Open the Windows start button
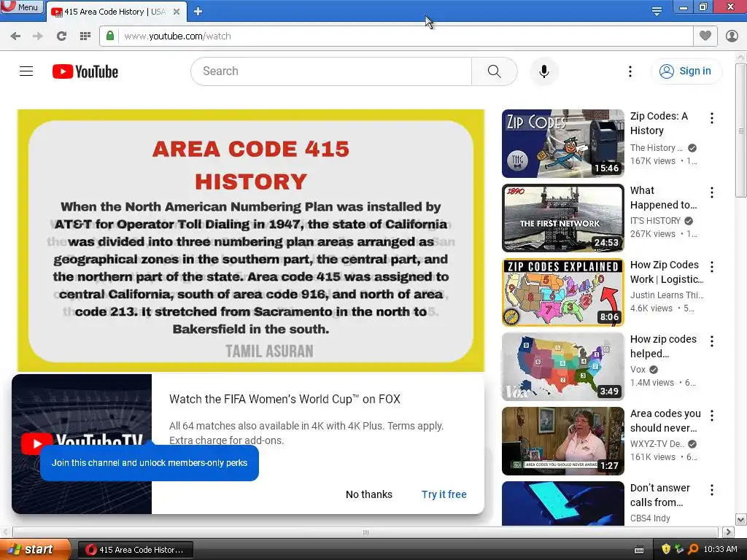Image resolution: width=747 pixels, height=560 pixels. (x=35, y=550)
